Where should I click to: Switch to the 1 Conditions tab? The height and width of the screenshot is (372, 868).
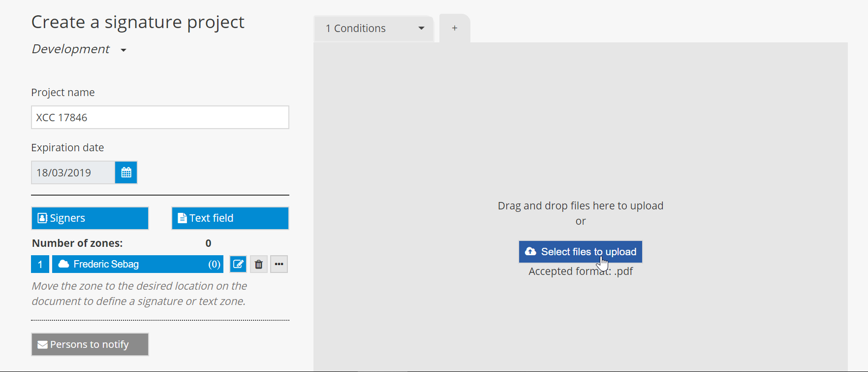click(356, 28)
